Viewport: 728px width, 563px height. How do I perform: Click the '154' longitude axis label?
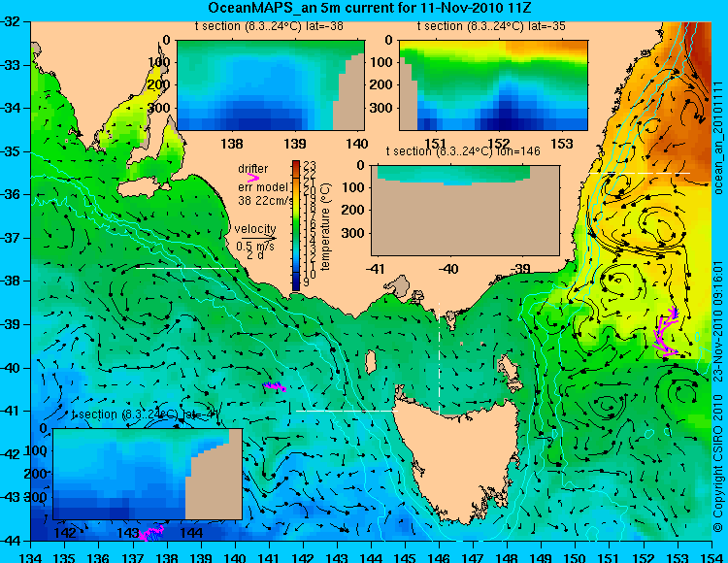point(711,557)
